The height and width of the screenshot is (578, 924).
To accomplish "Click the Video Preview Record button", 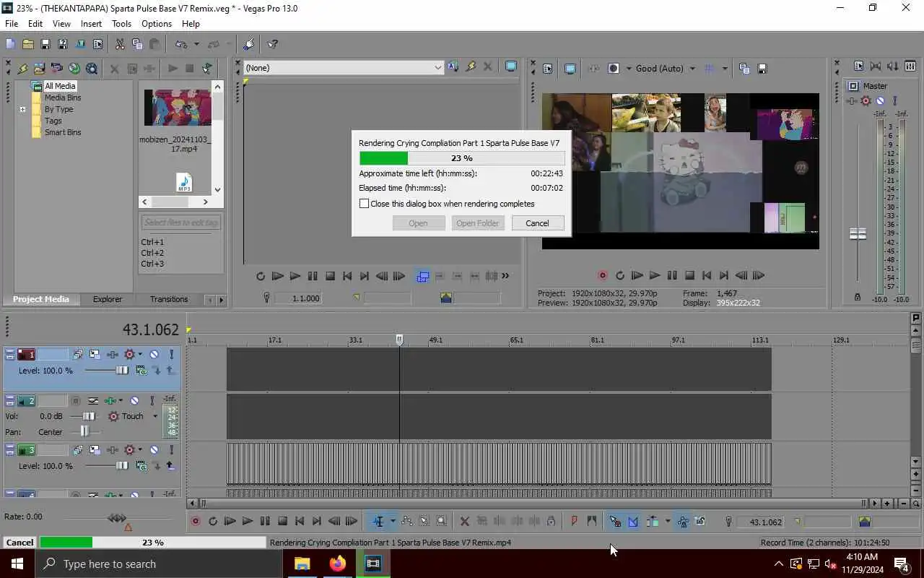I will pos(602,275).
